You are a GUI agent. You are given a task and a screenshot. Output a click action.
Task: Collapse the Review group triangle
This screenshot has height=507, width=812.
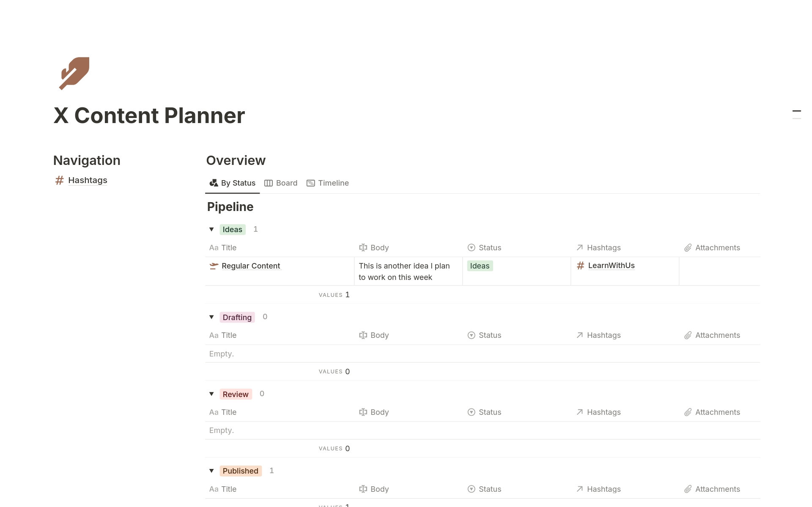click(211, 394)
